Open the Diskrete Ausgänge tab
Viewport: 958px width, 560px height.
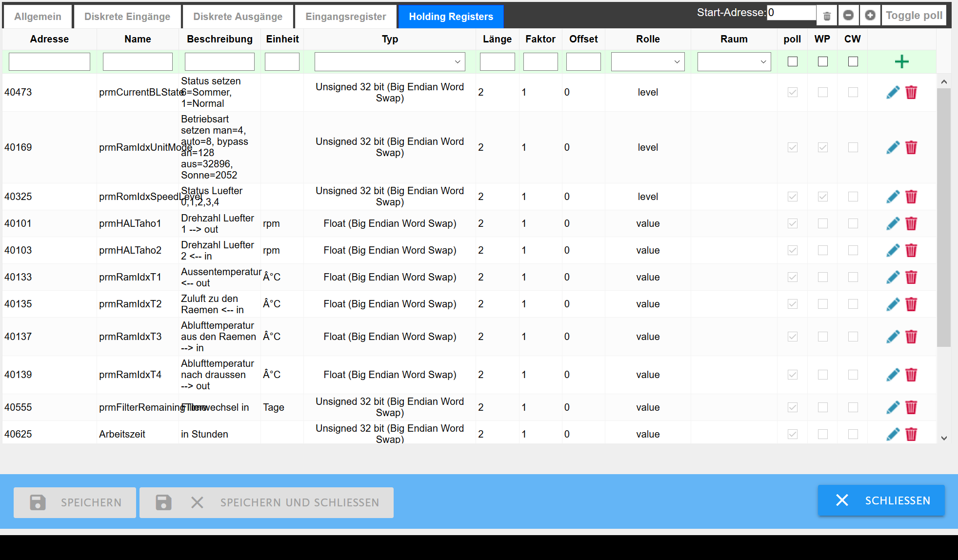[x=238, y=17]
